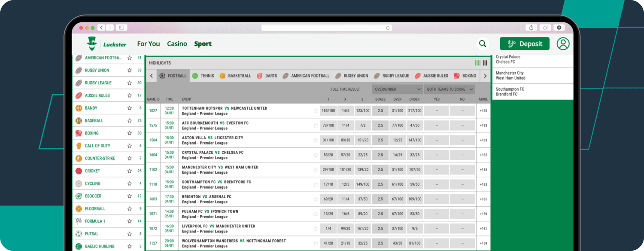Click the Luckster logo
This screenshot has width=644, height=251.
point(106,44)
